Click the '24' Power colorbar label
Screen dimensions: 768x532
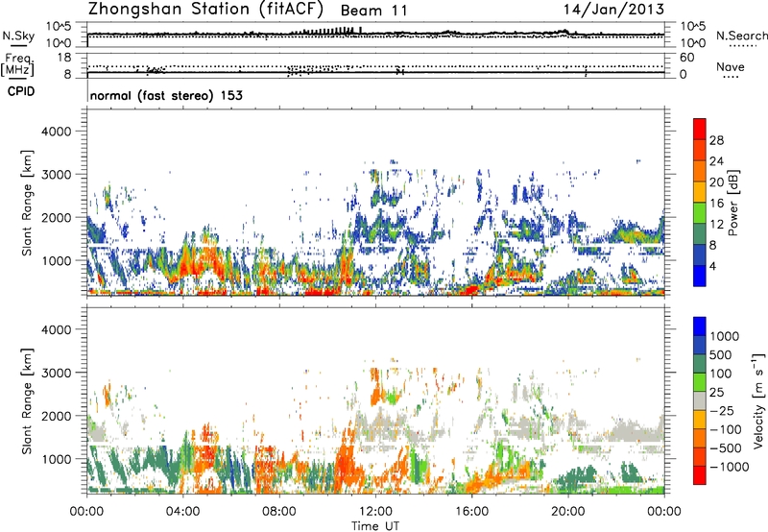click(716, 161)
